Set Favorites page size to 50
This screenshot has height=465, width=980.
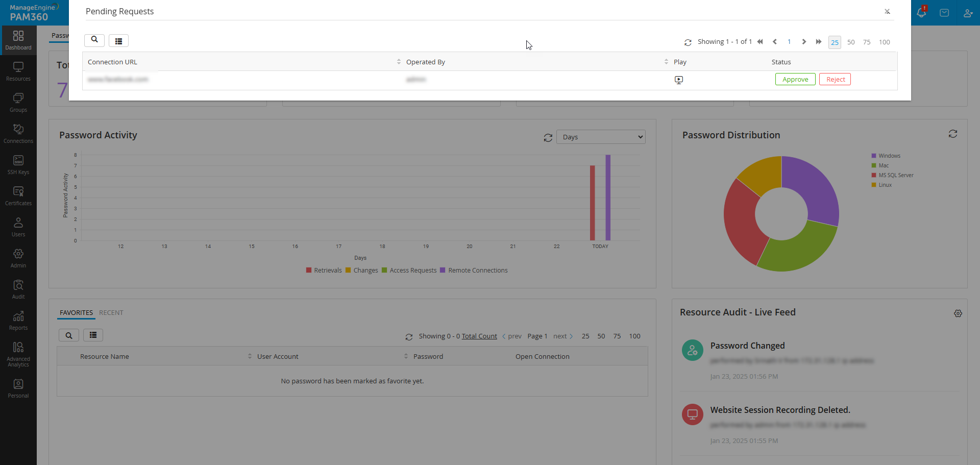[601, 336]
